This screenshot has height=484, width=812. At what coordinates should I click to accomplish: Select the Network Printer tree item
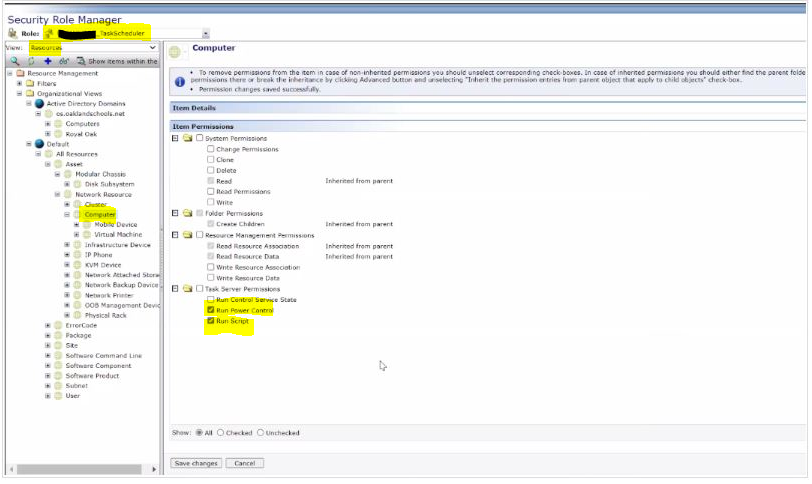pyautogui.click(x=110, y=295)
